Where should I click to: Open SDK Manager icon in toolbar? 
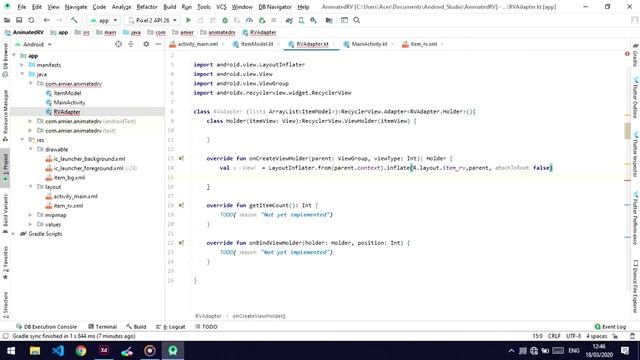(313, 20)
